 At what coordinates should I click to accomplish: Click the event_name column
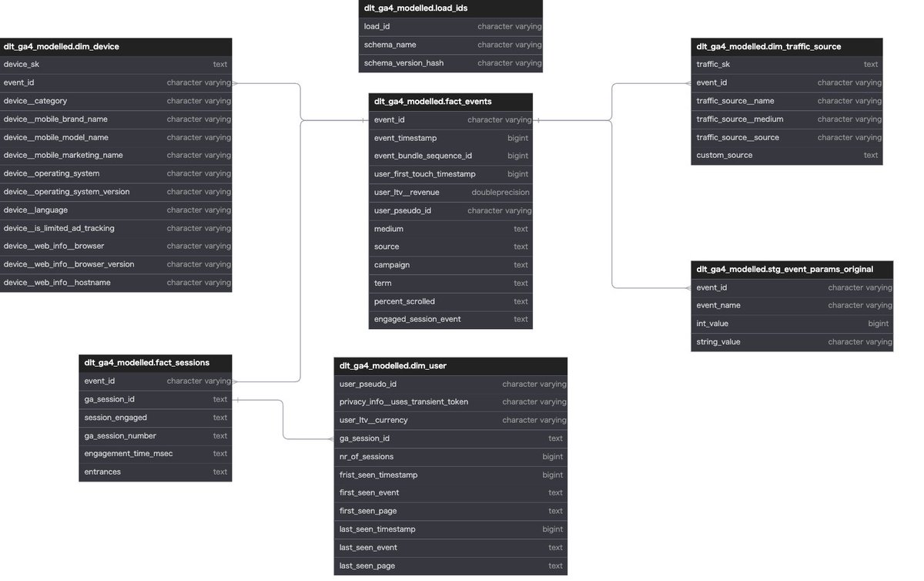792,305
